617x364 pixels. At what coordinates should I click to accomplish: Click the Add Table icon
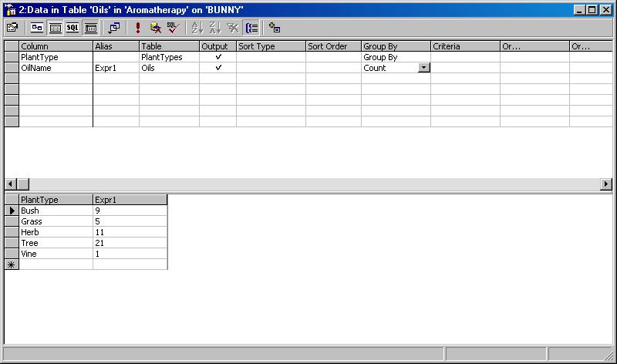[275, 28]
